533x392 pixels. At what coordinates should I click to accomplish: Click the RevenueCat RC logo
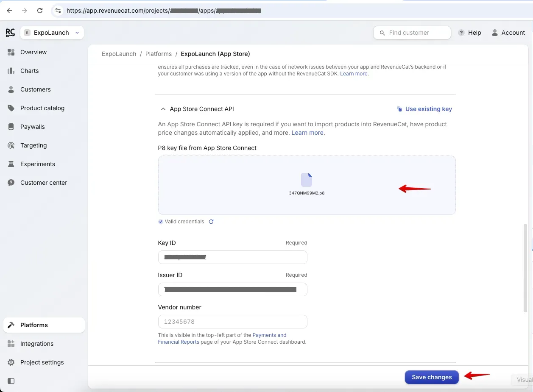10,33
